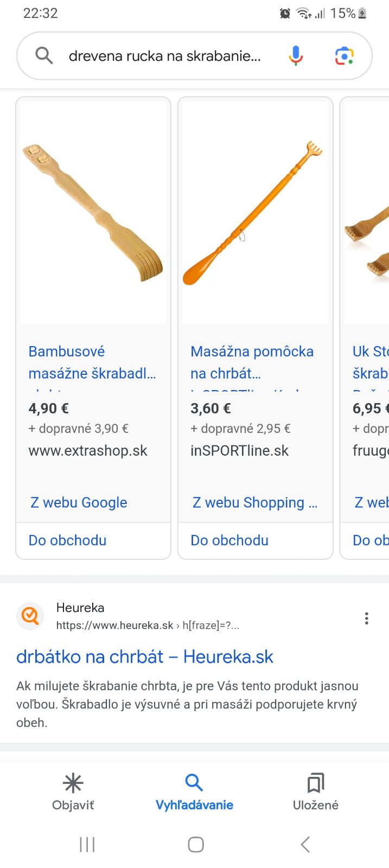Switch to the Vyhľadávanie tab
Image resolution: width=389 pixels, height=868 pixels.
coord(194,792)
